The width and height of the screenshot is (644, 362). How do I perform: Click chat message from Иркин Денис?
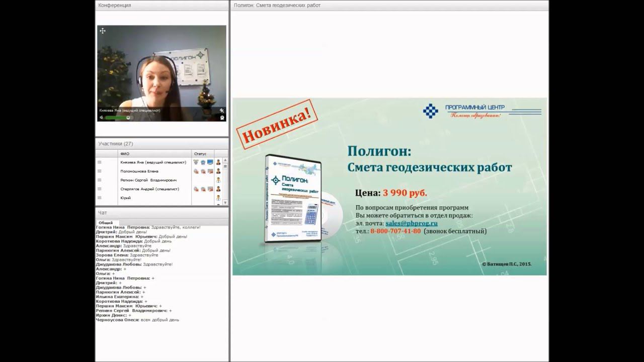pos(113,315)
